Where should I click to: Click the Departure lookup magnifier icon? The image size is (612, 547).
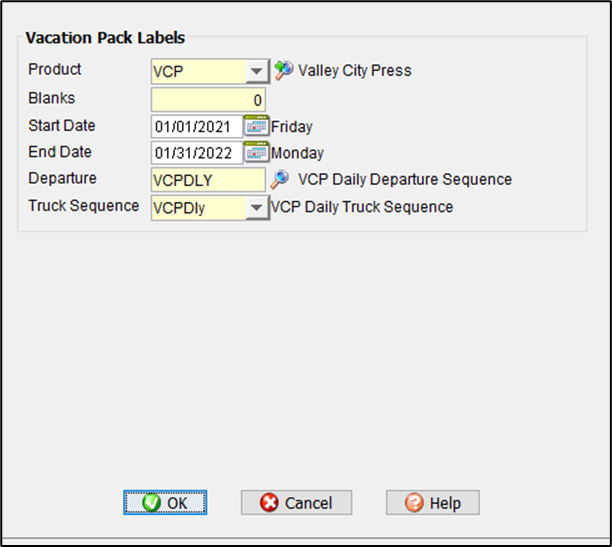point(280,180)
